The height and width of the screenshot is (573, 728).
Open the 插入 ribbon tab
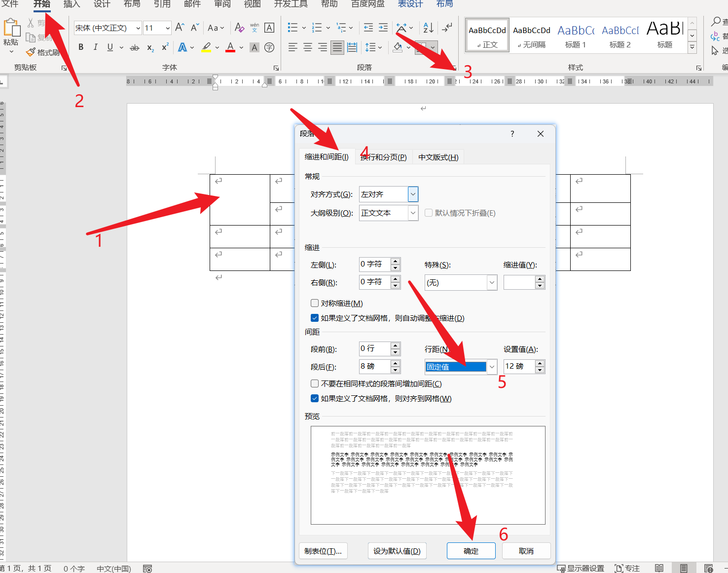[x=72, y=4]
